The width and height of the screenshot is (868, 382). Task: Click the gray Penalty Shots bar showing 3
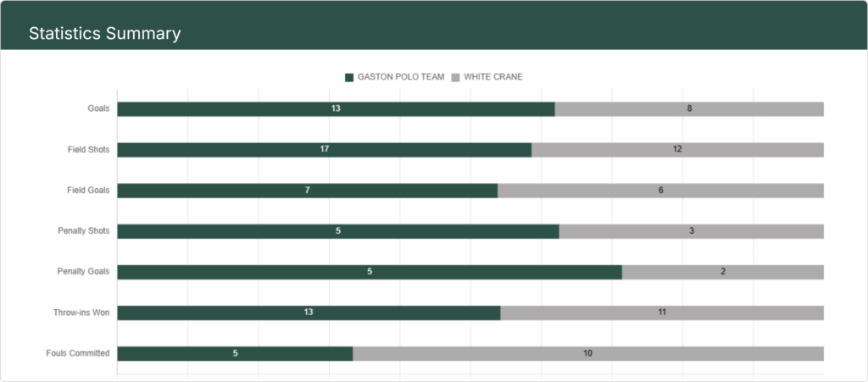click(692, 231)
